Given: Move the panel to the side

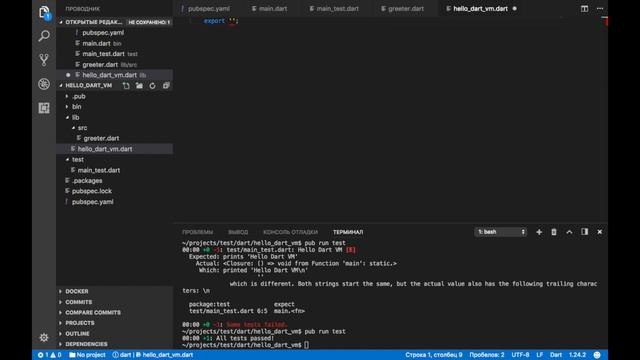Looking at the screenshot, I should (584, 232).
